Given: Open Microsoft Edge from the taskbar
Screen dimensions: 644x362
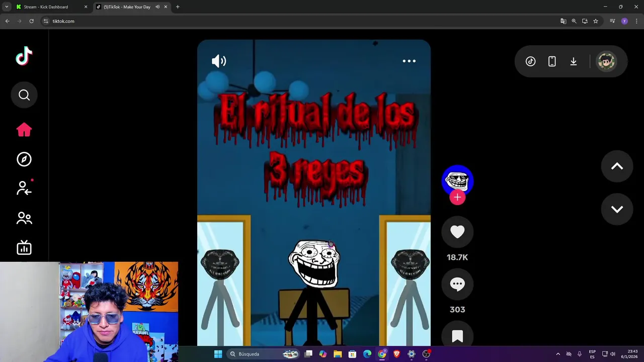Looking at the screenshot, I should [x=367, y=354].
